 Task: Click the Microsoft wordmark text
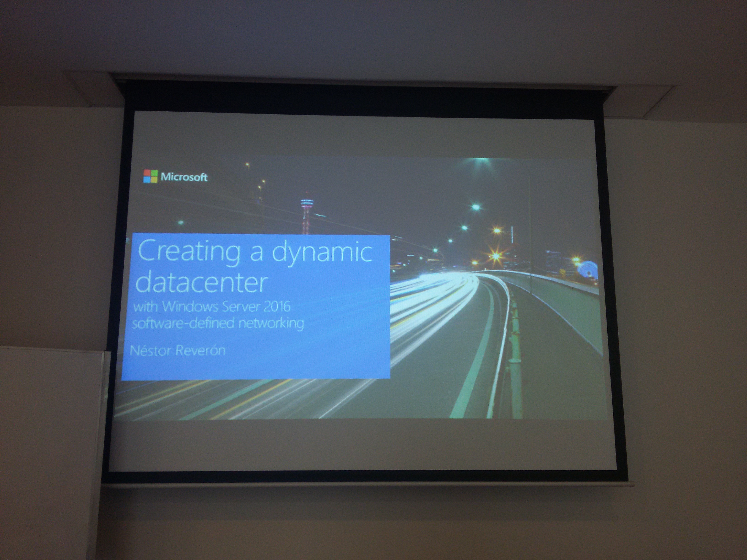pos(184,177)
